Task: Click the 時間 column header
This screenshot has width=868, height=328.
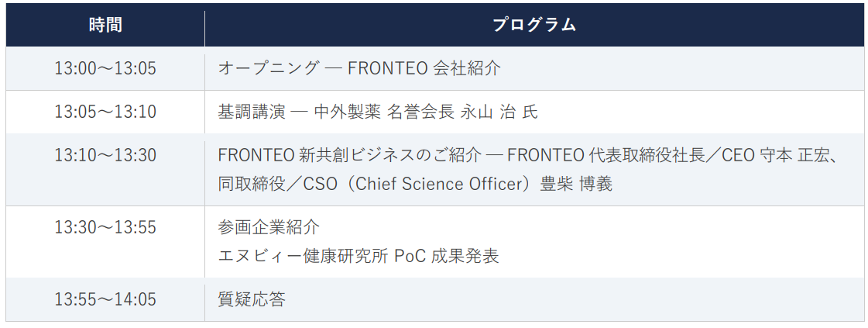Action: (105, 25)
